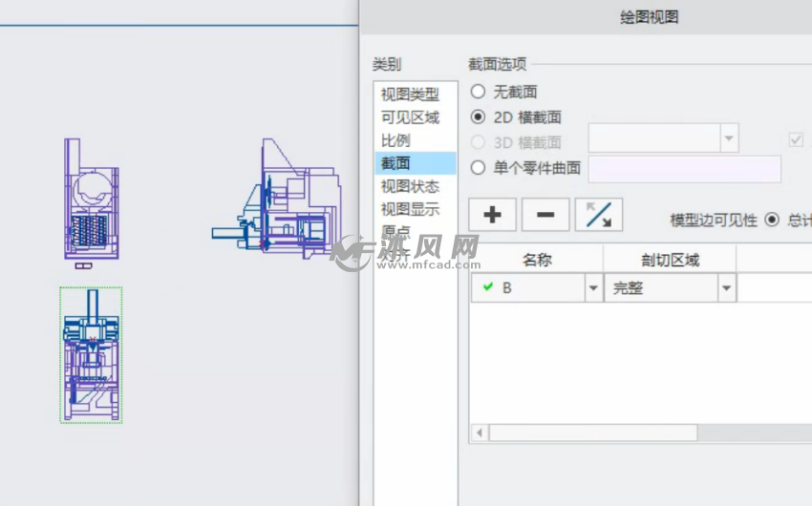The width and height of the screenshot is (812, 506).
Task: Click the 名称 column header
Action: [537, 260]
